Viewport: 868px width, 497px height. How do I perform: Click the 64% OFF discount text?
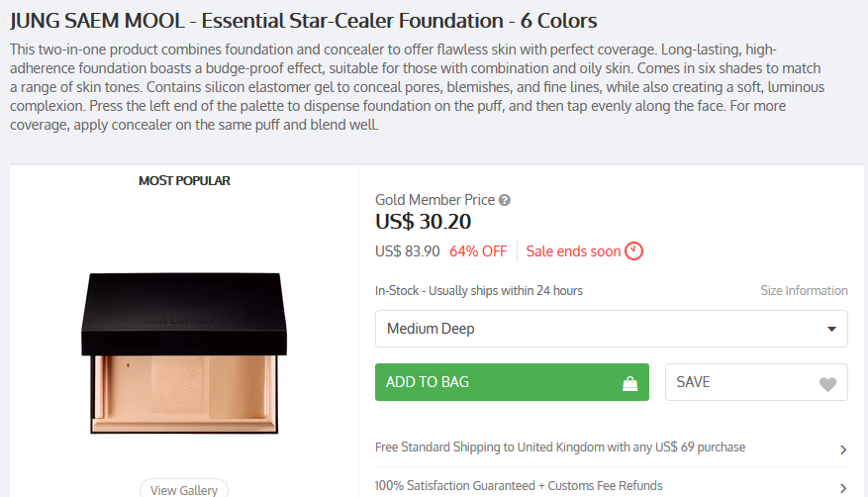click(x=478, y=251)
